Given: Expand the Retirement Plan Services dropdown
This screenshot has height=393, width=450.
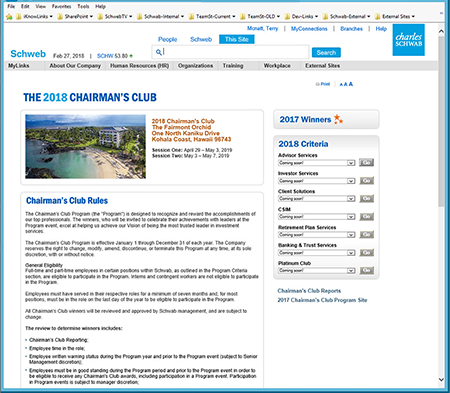Looking at the screenshot, I should click(316, 235).
